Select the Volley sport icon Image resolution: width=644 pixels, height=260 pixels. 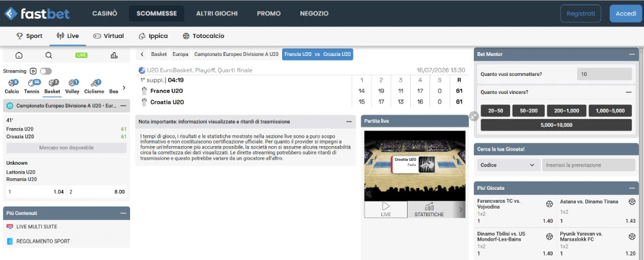[73, 84]
